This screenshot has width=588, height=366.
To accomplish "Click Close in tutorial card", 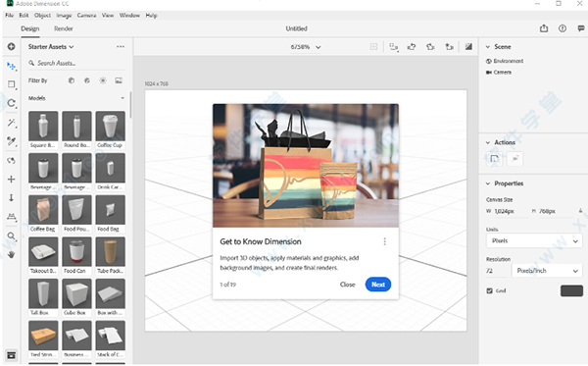I will (347, 285).
